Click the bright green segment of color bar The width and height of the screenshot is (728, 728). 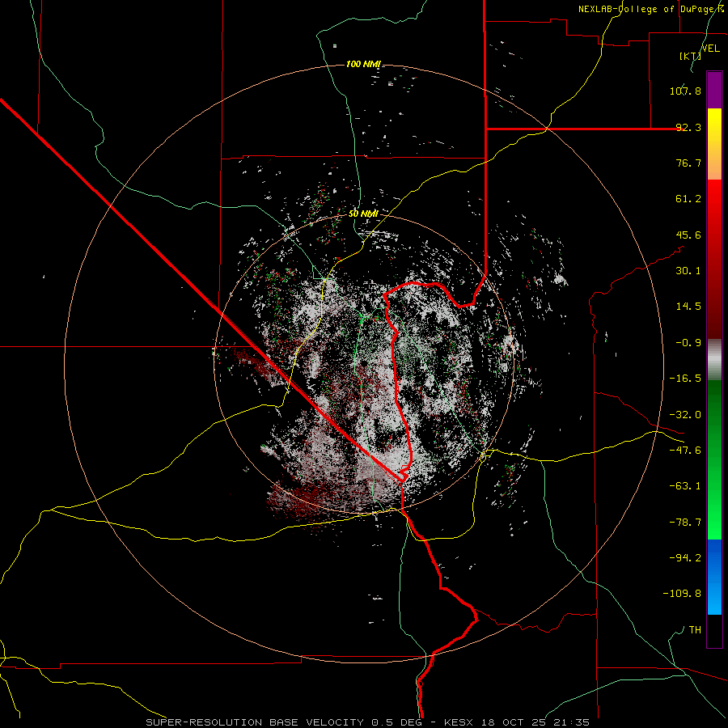714,459
